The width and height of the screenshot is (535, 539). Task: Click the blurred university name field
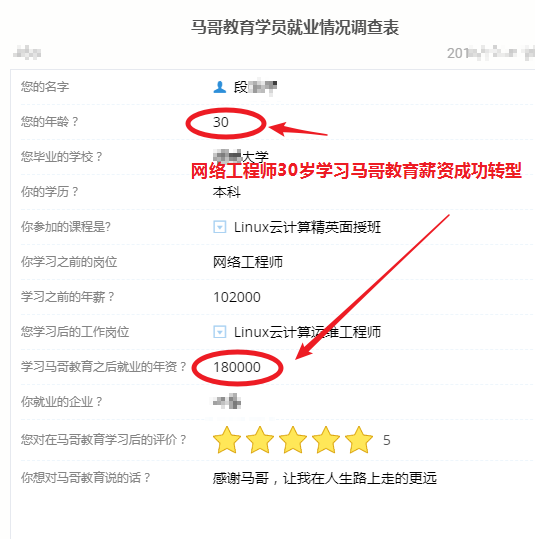tap(241, 157)
